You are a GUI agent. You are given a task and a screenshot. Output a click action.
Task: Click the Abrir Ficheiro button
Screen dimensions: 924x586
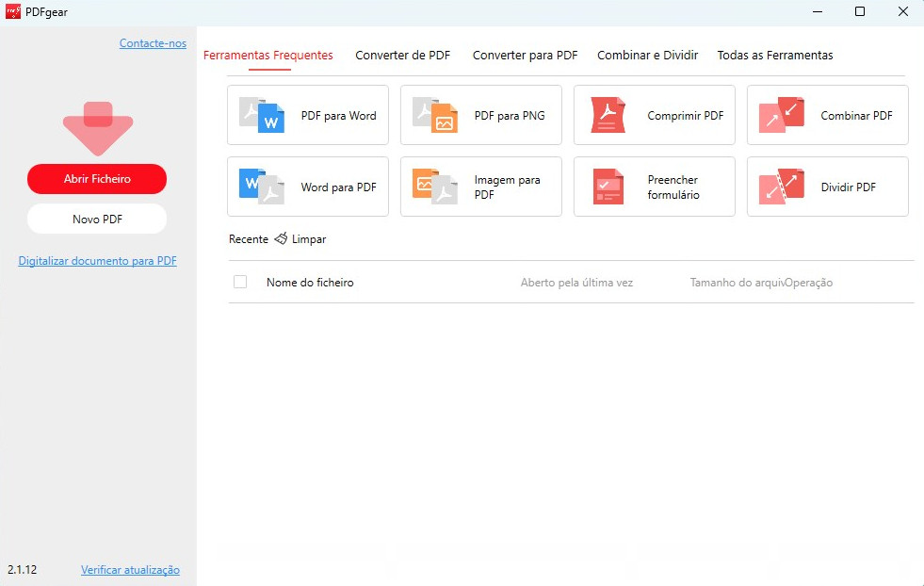(x=96, y=178)
